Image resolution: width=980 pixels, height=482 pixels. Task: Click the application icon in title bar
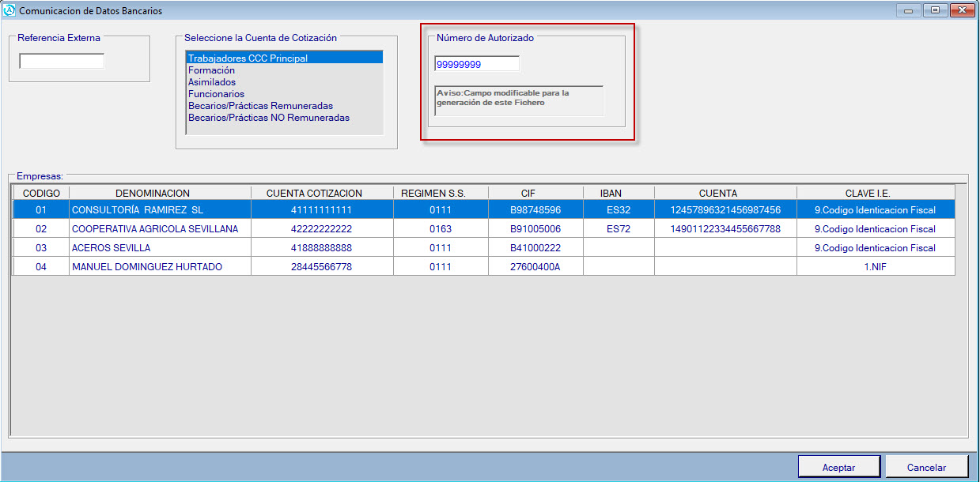point(9,11)
